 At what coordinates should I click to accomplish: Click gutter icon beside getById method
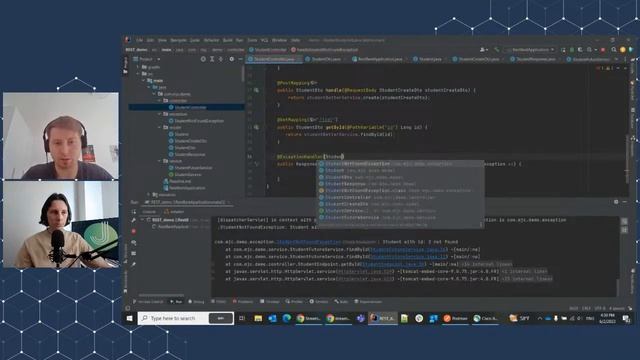pyautogui.click(x=256, y=127)
